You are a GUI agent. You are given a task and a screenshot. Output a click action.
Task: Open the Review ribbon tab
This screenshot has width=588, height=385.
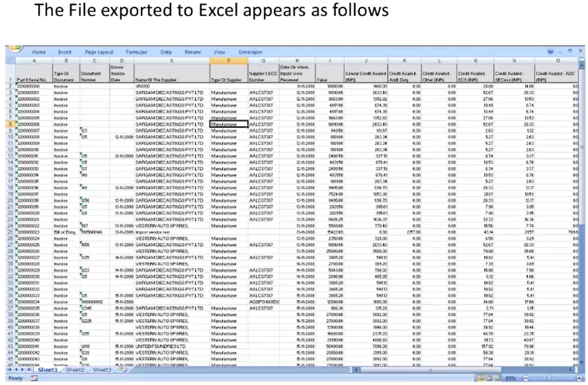[193, 52]
